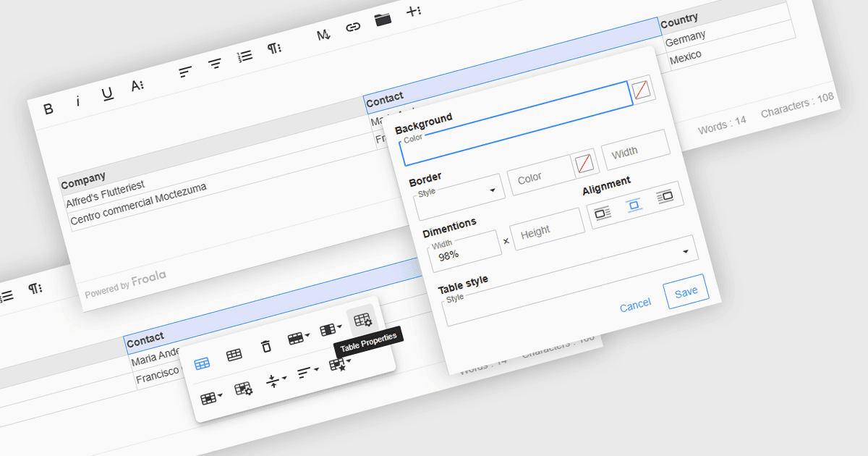Image resolution: width=868 pixels, height=456 pixels.
Task: Click the Words : 14 counter
Action: coord(722,124)
